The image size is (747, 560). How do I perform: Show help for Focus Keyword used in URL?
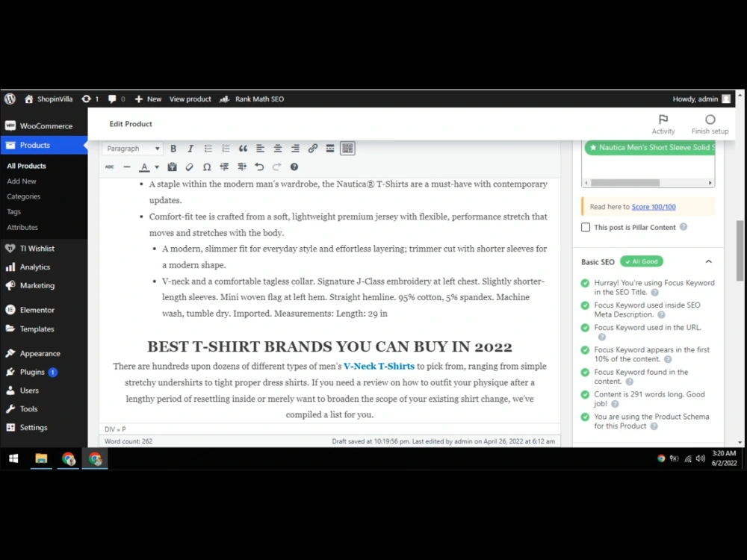[x=601, y=337]
